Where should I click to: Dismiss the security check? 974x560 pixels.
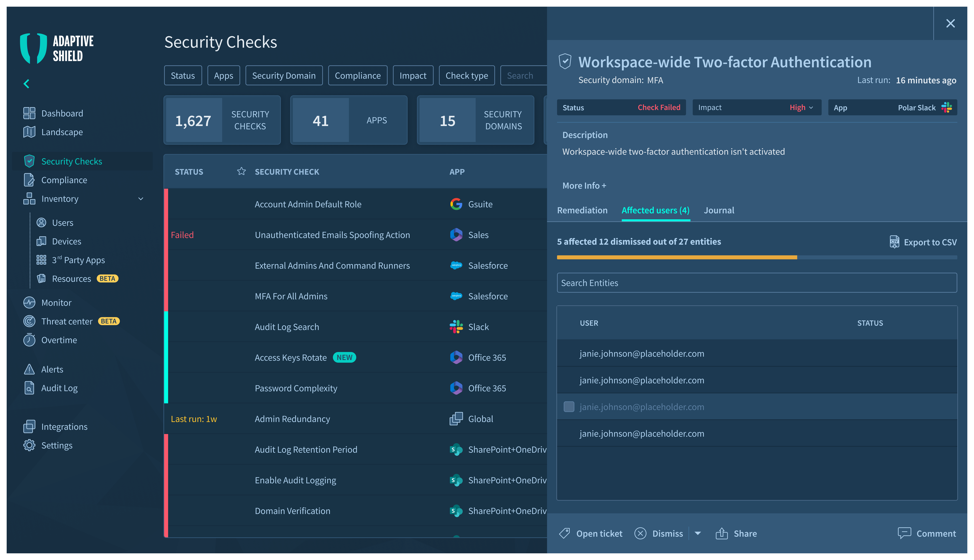pos(659,533)
